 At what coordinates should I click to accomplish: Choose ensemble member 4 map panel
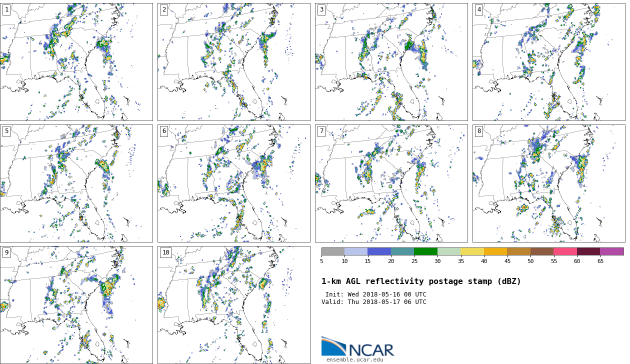pyautogui.click(x=548, y=62)
